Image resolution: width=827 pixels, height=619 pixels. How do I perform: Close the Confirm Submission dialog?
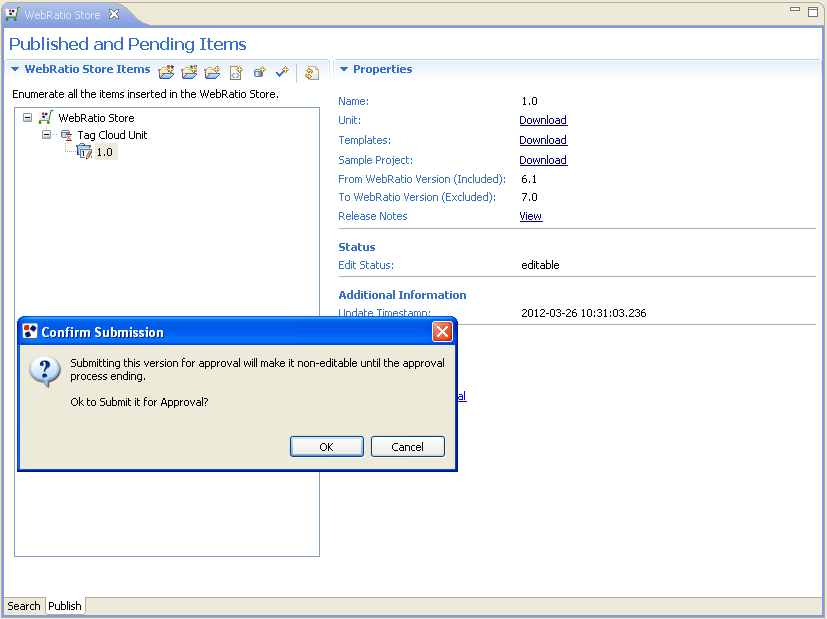(x=442, y=332)
